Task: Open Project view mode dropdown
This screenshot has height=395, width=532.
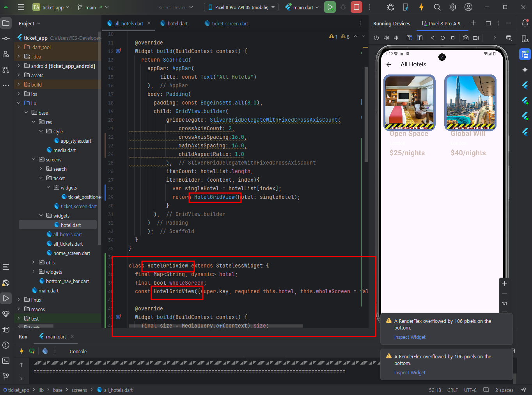Action: [30, 23]
